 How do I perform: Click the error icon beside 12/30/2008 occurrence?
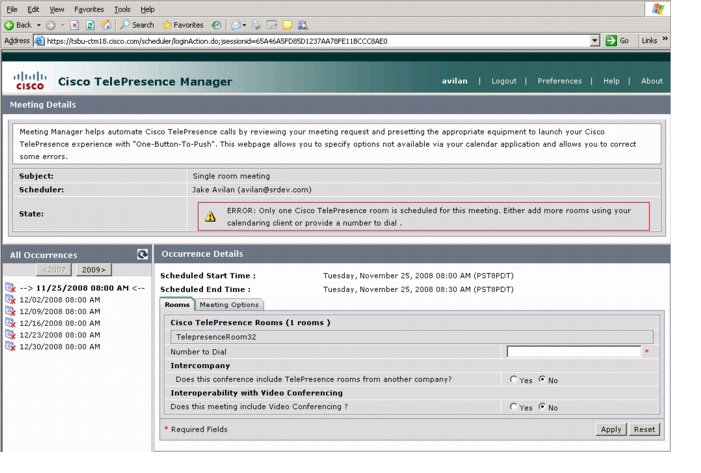10,346
